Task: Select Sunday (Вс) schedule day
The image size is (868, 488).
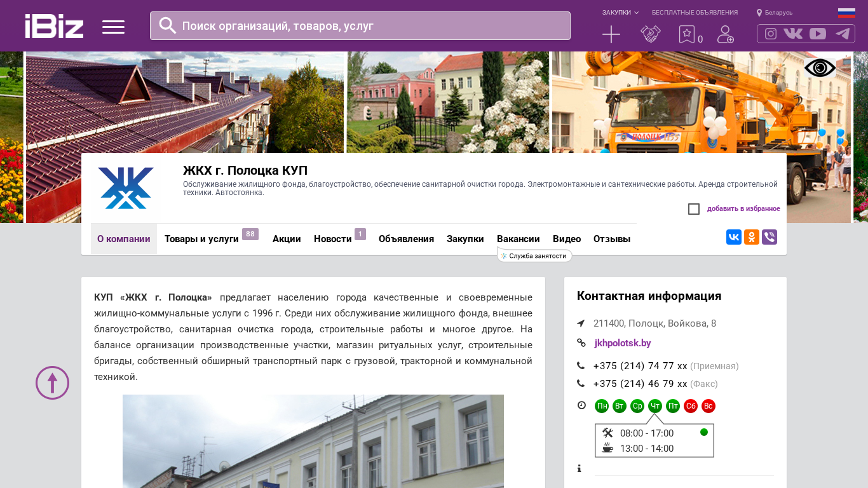Action: click(709, 406)
